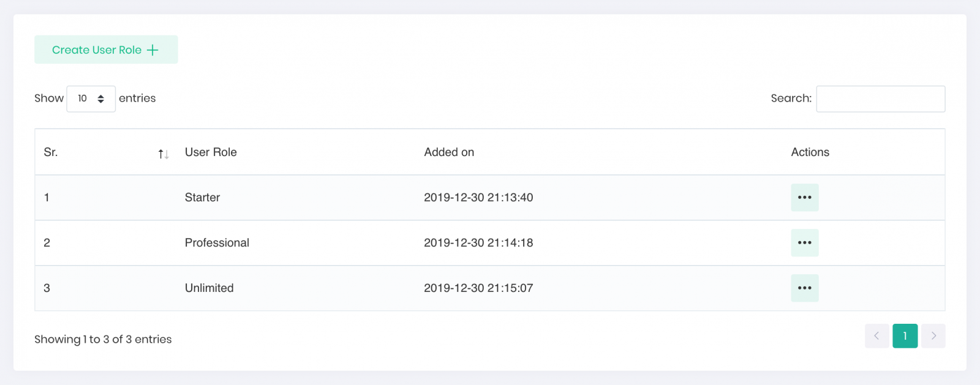Click the Create User Role button

(x=106, y=50)
